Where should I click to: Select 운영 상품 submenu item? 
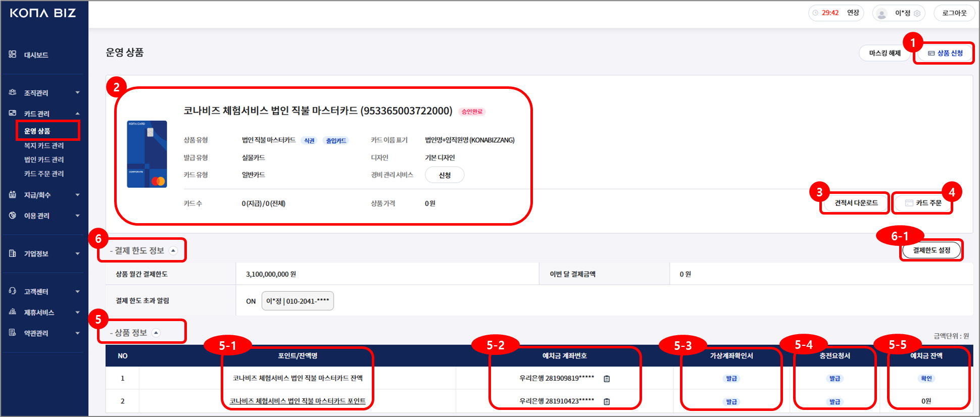[x=37, y=131]
